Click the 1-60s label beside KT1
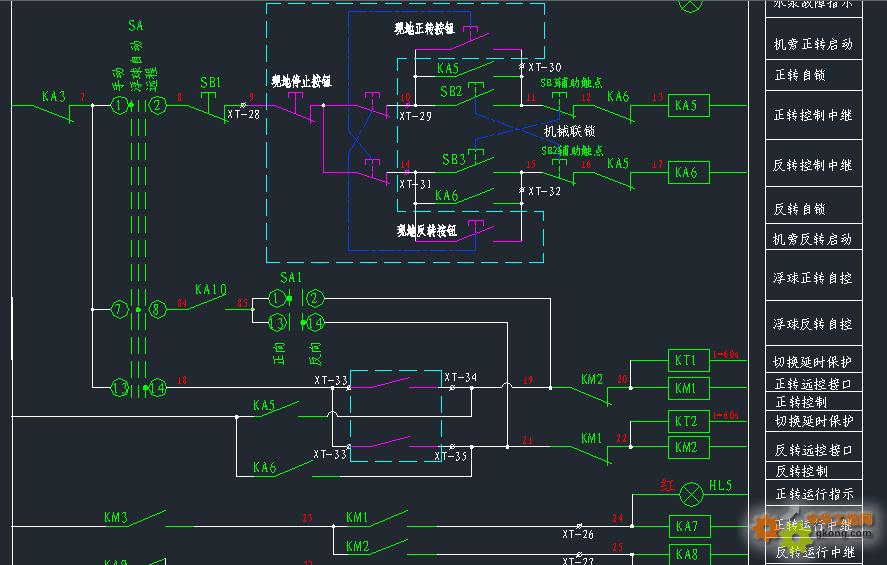Screen dimensions: 887x565 (x=726, y=355)
